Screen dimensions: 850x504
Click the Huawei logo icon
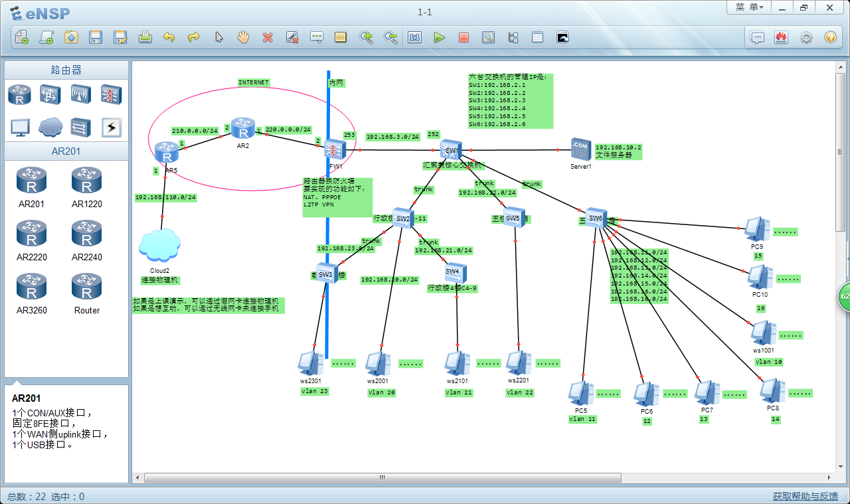point(781,38)
